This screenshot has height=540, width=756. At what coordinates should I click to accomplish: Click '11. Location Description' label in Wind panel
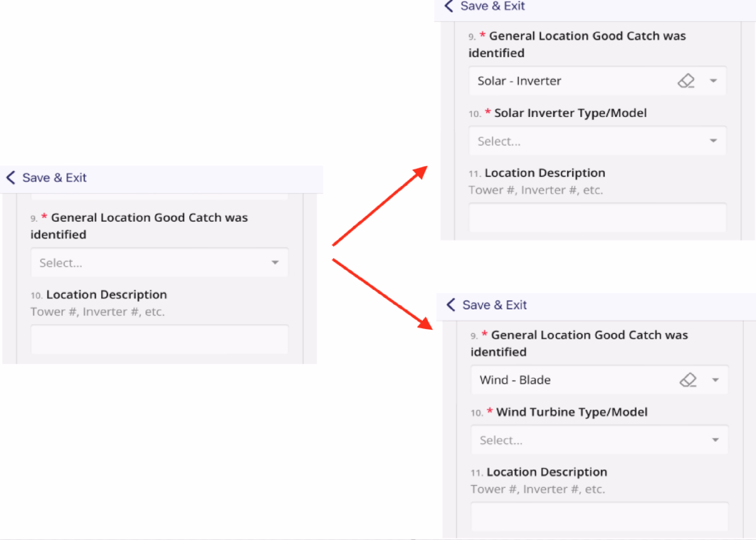click(x=539, y=472)
